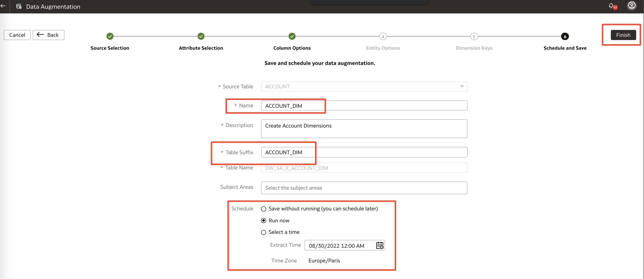644x279 pixels.
Task: Click the Cancel button
Action: pos(17,35)
